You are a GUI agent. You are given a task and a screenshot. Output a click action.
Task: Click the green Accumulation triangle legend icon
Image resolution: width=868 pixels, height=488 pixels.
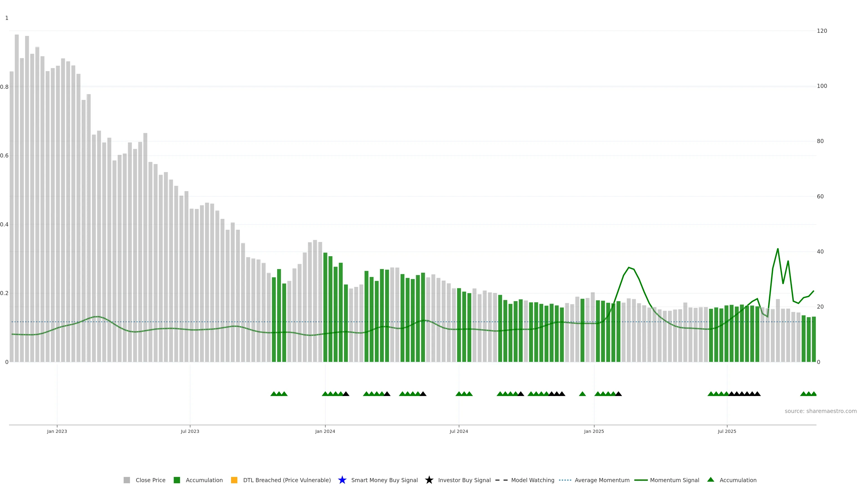pos(711,480)
